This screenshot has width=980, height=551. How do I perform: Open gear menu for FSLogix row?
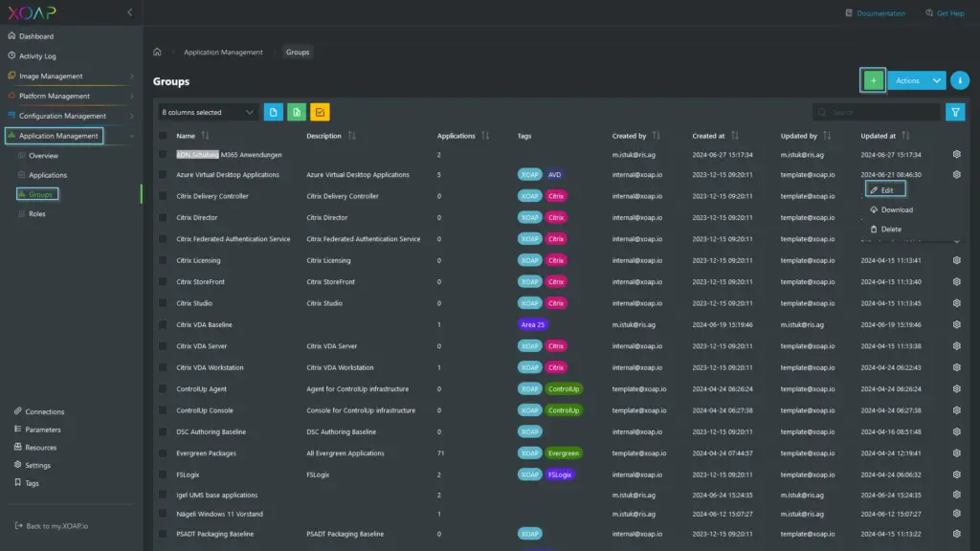pos(956,474)
